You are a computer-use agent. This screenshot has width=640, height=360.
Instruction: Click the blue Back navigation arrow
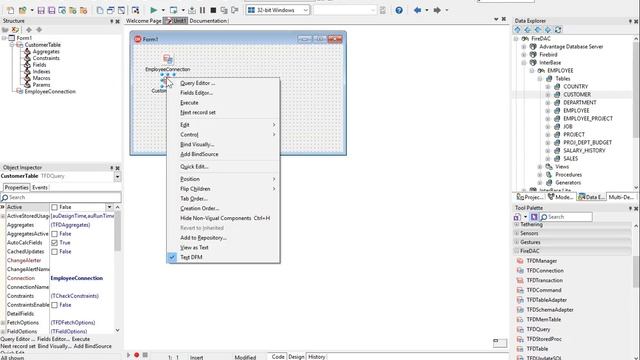pos(417,10)
